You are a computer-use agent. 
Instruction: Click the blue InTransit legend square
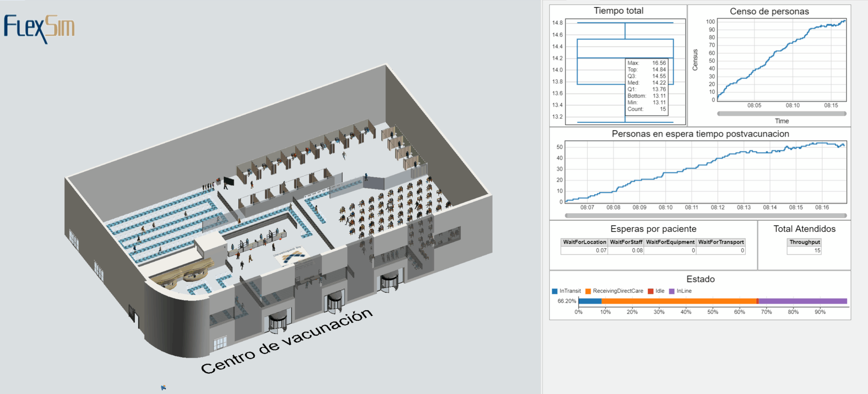[555, 291]
